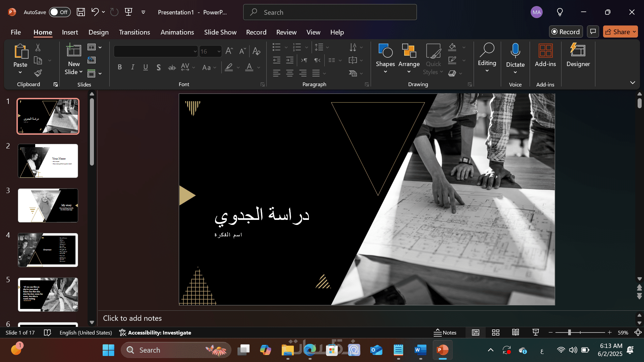
Task: Open the Designer pane
Action: tap(578, 55)
